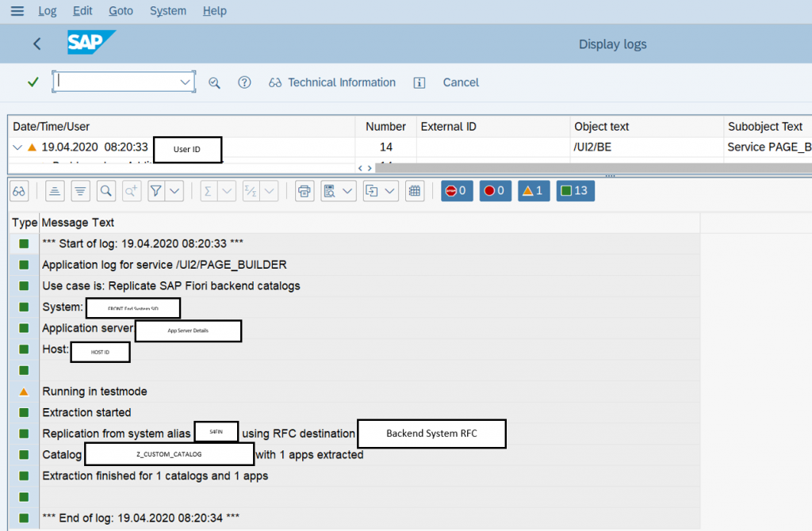Select the Type column header

[x=25, y=223]
